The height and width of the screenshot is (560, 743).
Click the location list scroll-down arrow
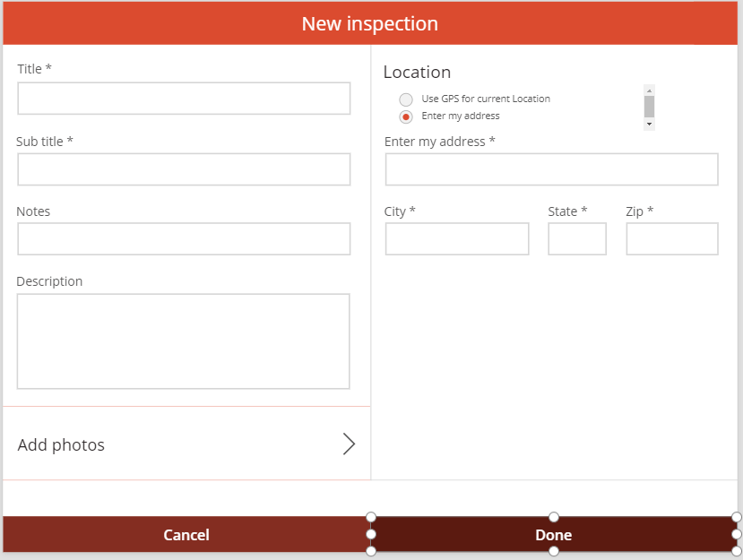[x=649, y=125]
